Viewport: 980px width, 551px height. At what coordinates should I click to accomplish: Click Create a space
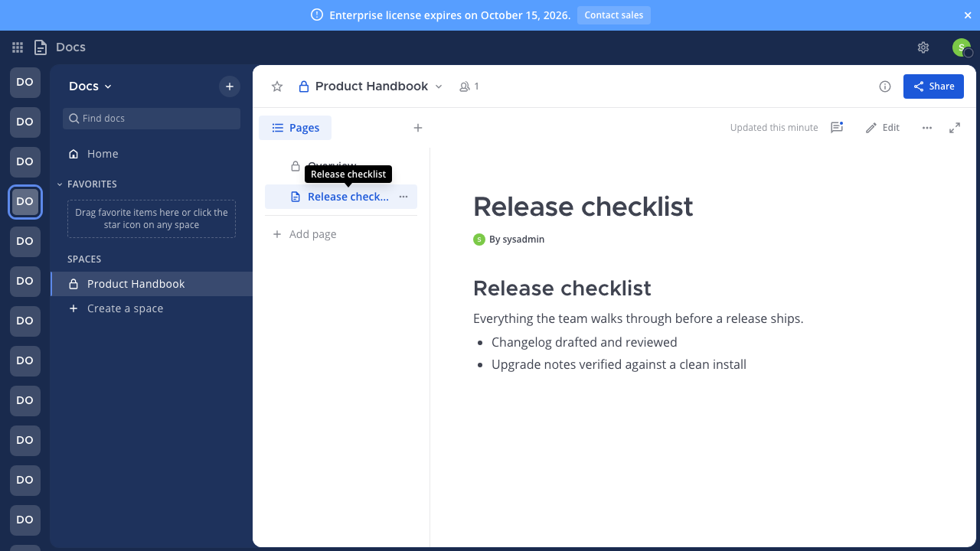pos(152,308)
